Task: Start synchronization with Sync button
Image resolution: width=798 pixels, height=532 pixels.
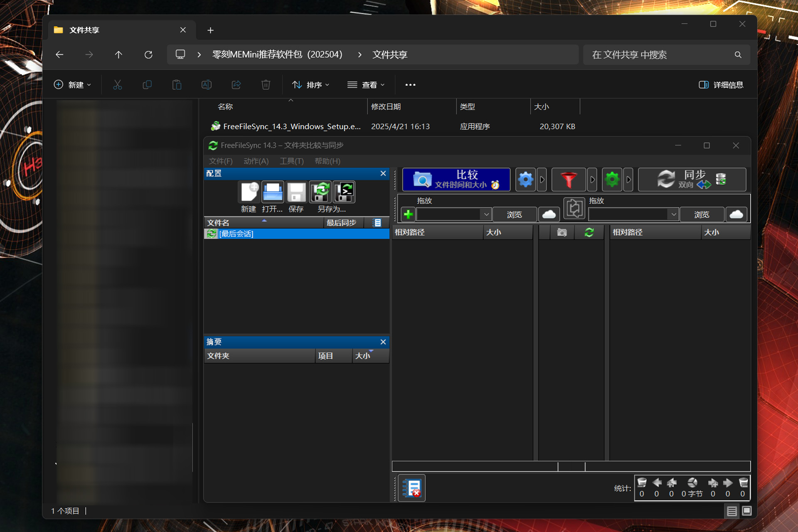Action: pyautogui.click(x=692, y=180)
